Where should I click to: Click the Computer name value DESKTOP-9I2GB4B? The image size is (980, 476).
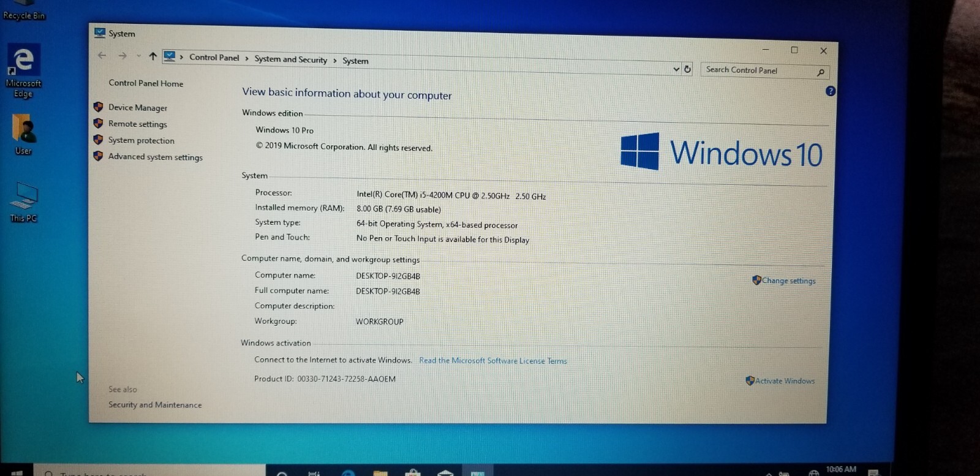[388, 276]
